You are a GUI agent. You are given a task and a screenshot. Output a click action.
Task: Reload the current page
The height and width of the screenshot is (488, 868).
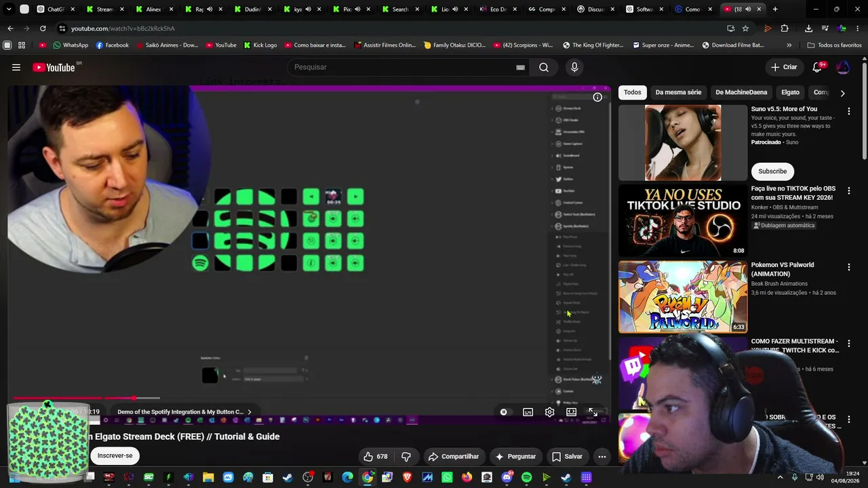(43, 28)
